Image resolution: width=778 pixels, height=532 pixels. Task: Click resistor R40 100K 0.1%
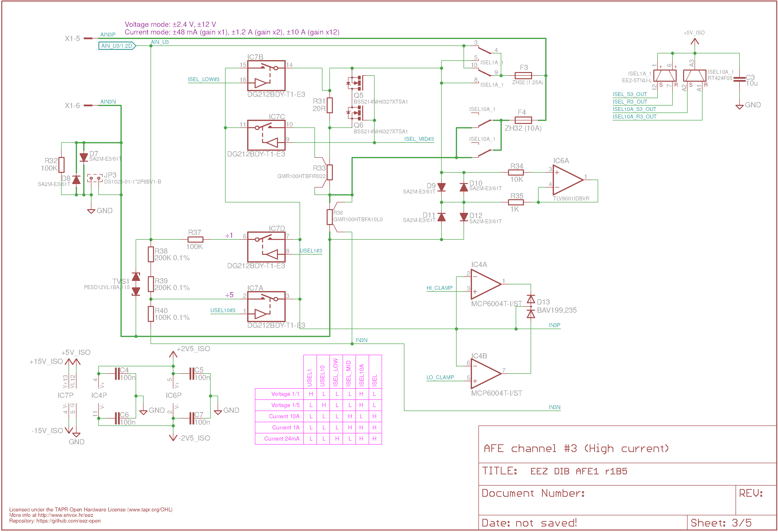pyautogui.click(x=151, y=314)
